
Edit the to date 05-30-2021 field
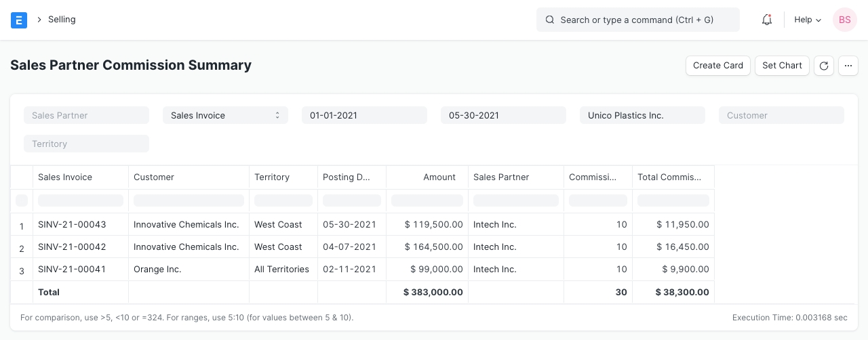tap(503, 116)
